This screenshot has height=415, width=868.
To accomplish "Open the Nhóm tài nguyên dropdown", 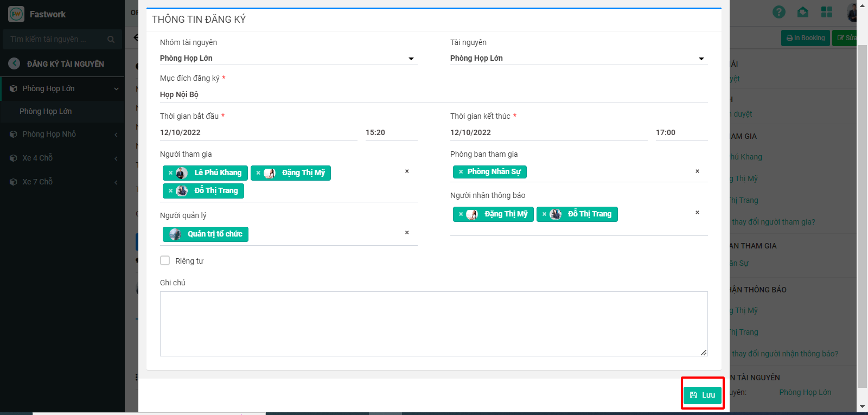I will pos(288,59).
